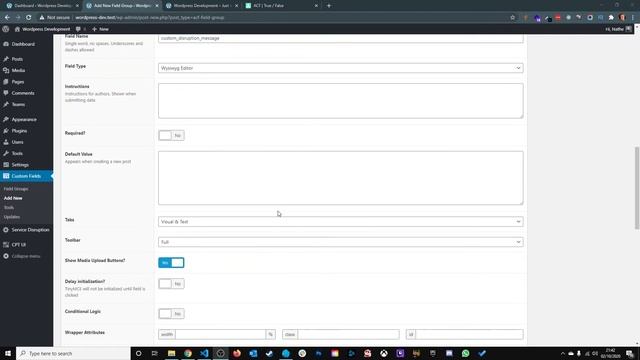Open the Service Disruption menu icon
Screen dimensions: 640x360
coord(6,230)
